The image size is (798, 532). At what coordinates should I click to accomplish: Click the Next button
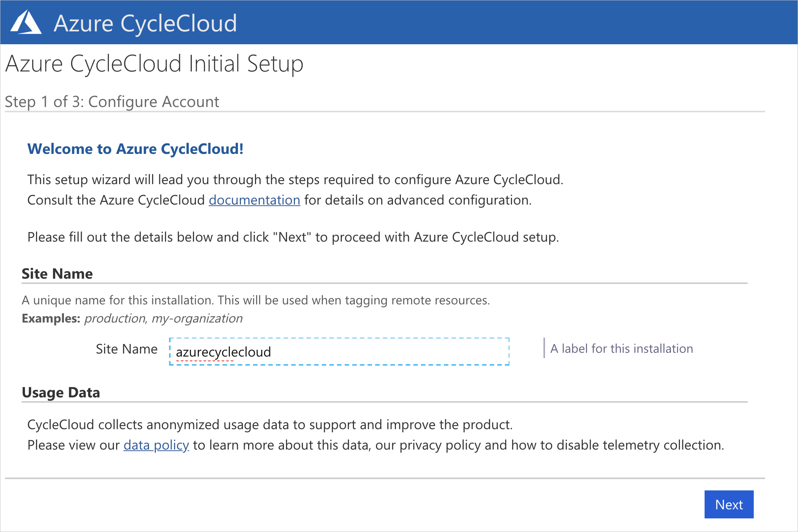(x=729, y=504)
